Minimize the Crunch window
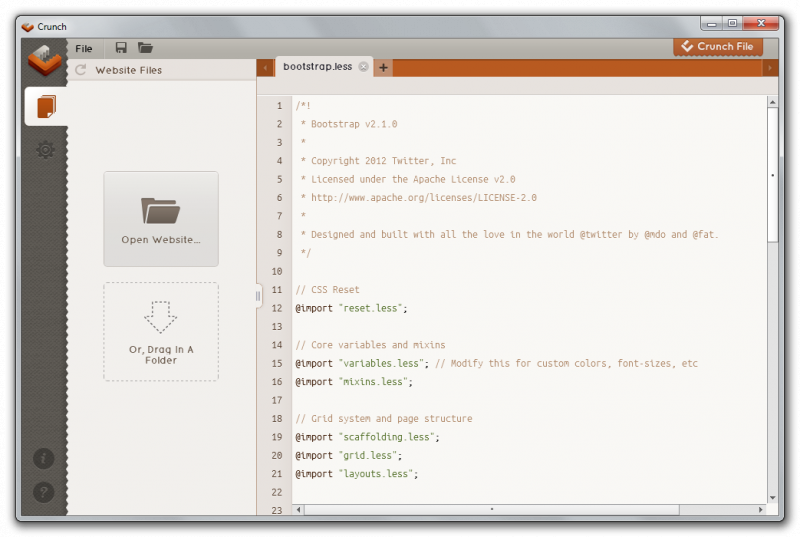The height and width of the screenshot is (537, 800). [x=712, y=23]
